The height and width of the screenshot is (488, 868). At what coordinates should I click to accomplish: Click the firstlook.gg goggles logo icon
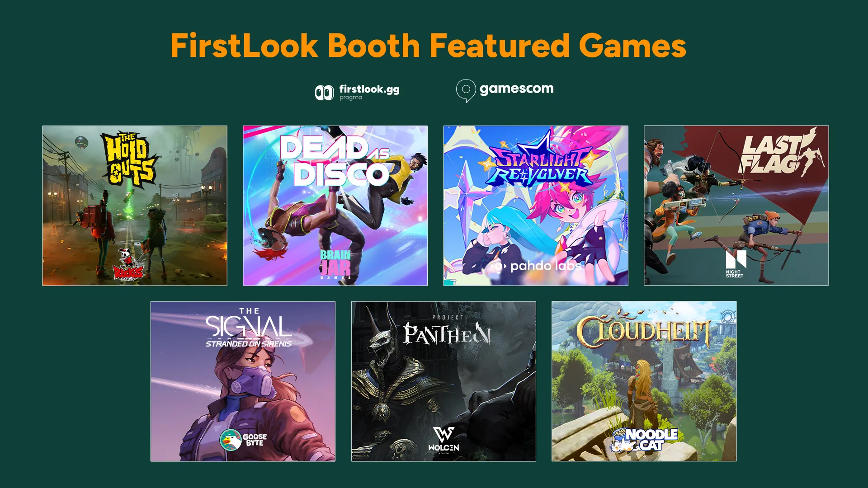pos(324,93)
